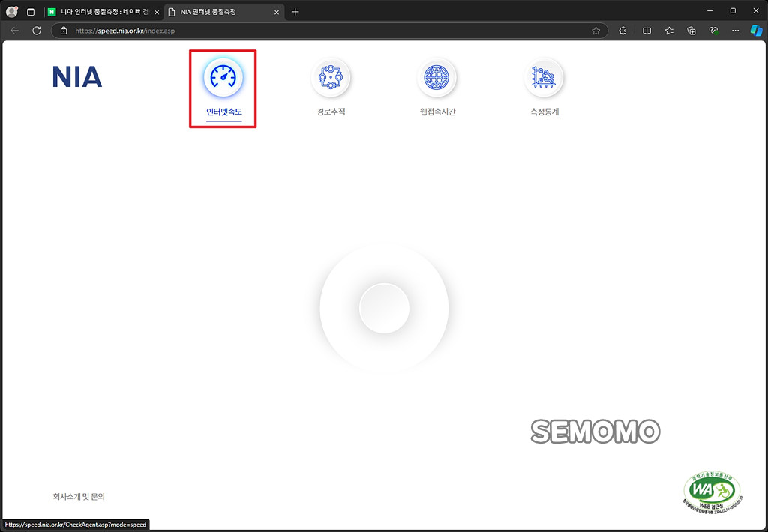The height and width of the screenshot is (532, 768).
Task: Click the 측정통계 label text
Action: 544,112
